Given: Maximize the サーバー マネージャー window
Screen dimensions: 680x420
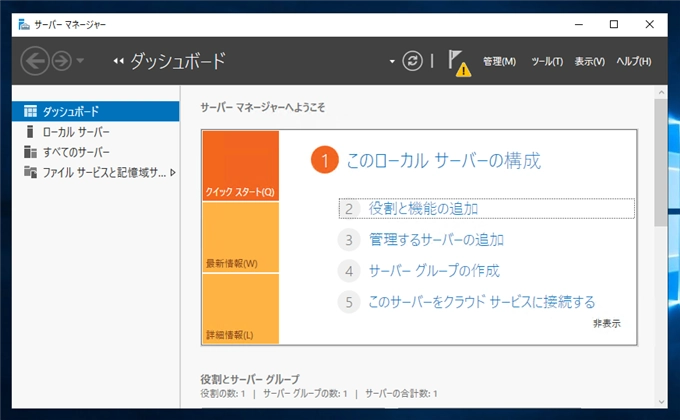Looking at the screenshot, I should (x=614, y=25).
